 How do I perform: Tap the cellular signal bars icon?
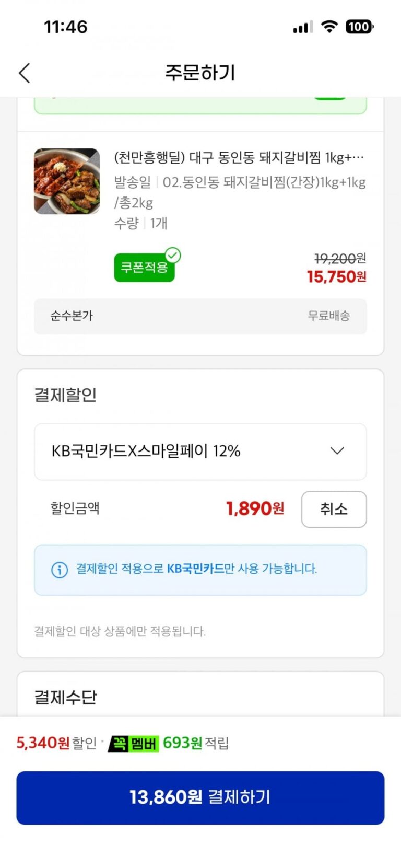[x=303, y=27]
